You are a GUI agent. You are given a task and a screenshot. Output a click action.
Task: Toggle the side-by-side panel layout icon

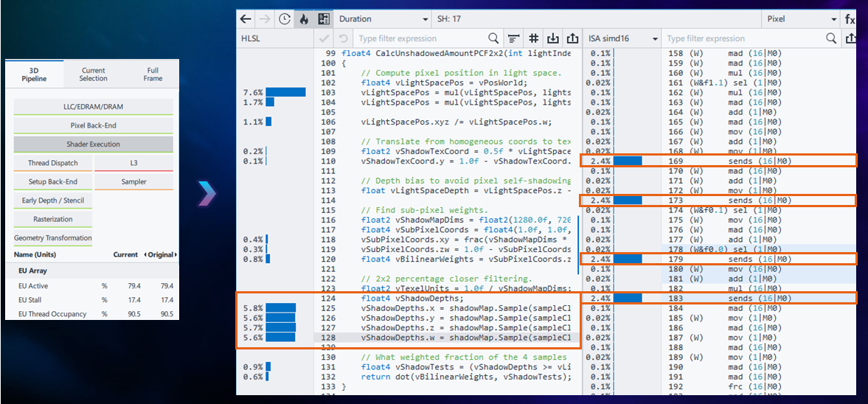click(x=323, y=19)
